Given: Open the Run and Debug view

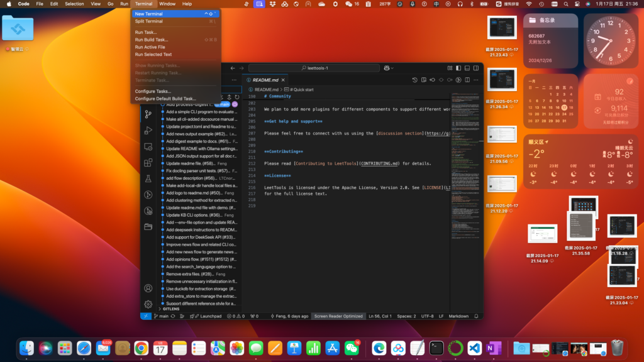Looking at the screenshot, I should coord(148,131).
